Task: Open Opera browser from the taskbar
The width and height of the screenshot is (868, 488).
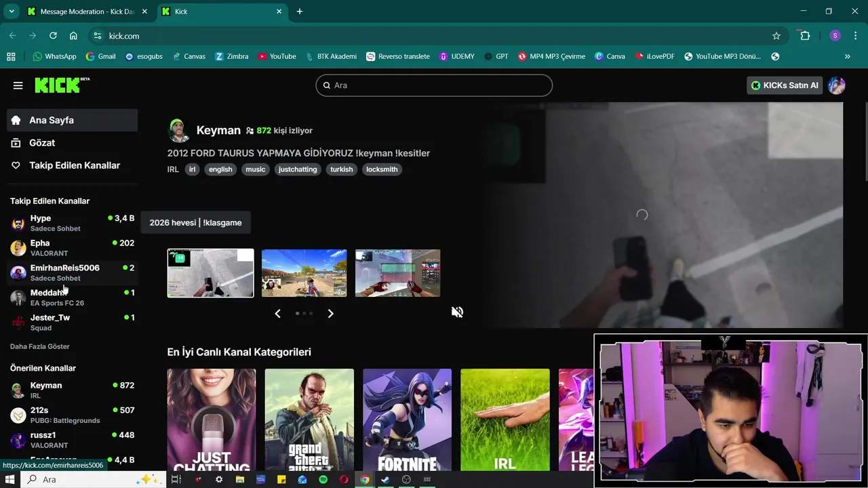Action: point(344,479)
